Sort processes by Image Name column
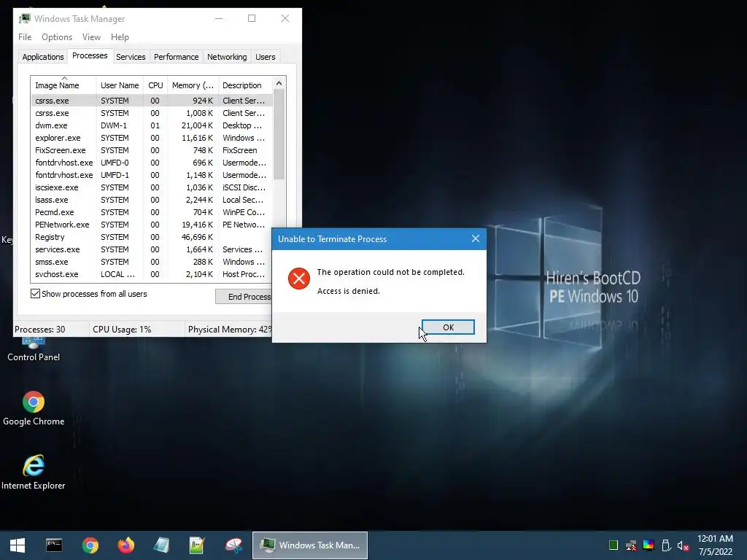Viewport: 747px width, 560px height. 63,85
